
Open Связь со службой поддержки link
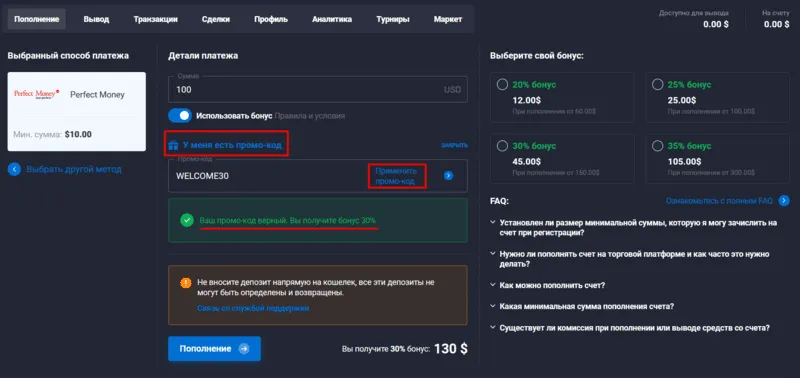253,308
